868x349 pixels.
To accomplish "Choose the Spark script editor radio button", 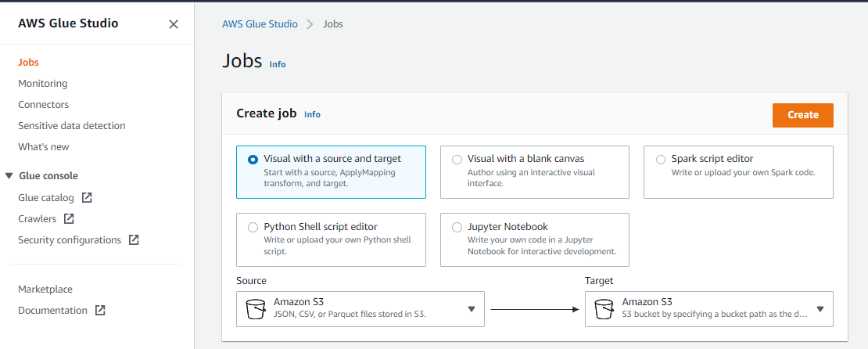I will pyautogui.click(x=661, y=160).
